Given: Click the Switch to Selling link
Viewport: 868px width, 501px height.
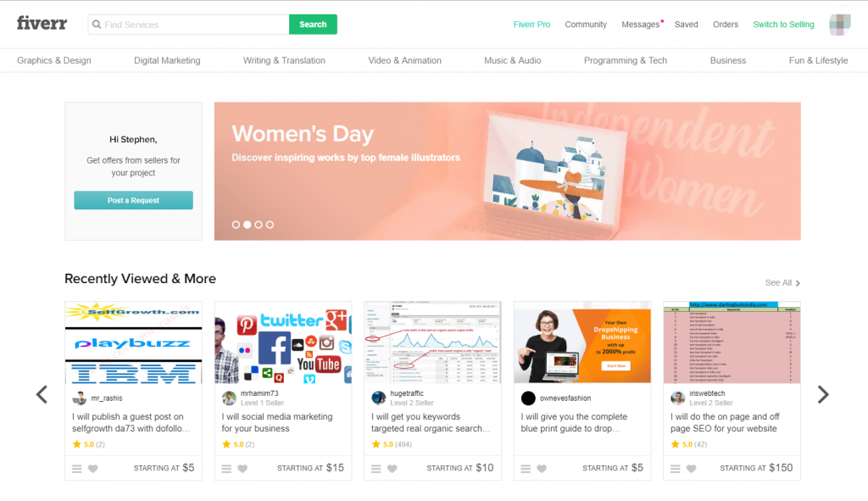Looking at the screenshot, I should (783, 25).
